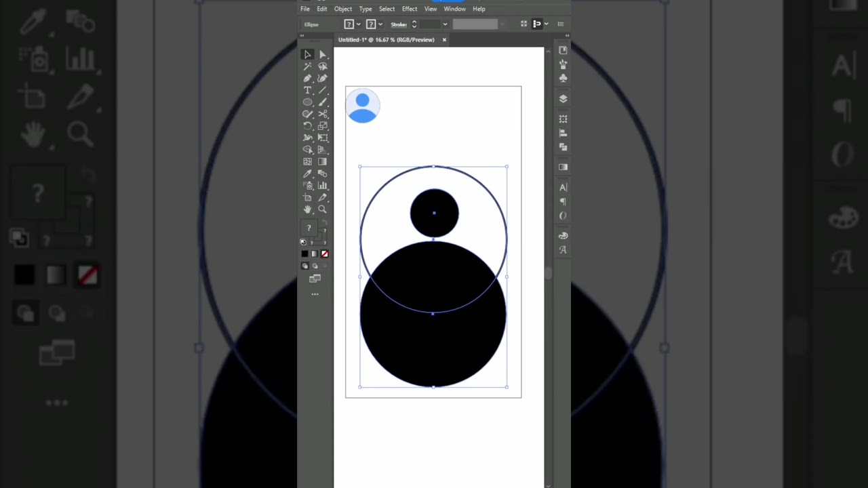The height and width of the screenshot is (488, 868).
Task: Open the View menu
Action: [431, 9]
